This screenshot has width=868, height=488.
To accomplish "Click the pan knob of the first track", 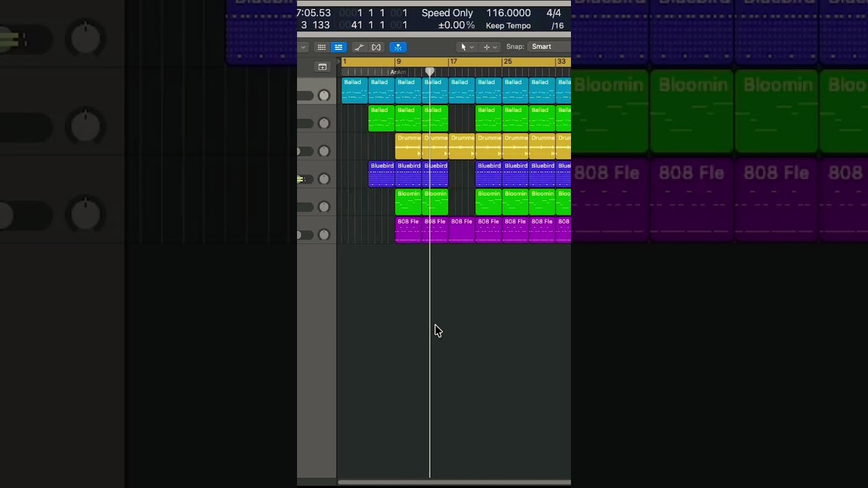I will click(324, 96).
